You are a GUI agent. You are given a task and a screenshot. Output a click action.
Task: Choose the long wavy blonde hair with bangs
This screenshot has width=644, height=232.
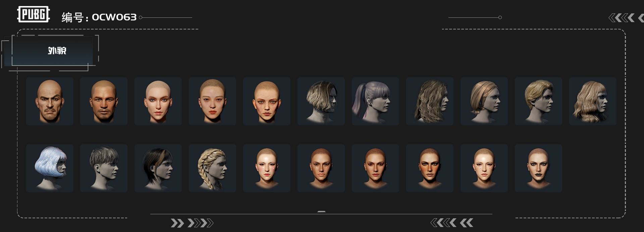tap(593, 101)
